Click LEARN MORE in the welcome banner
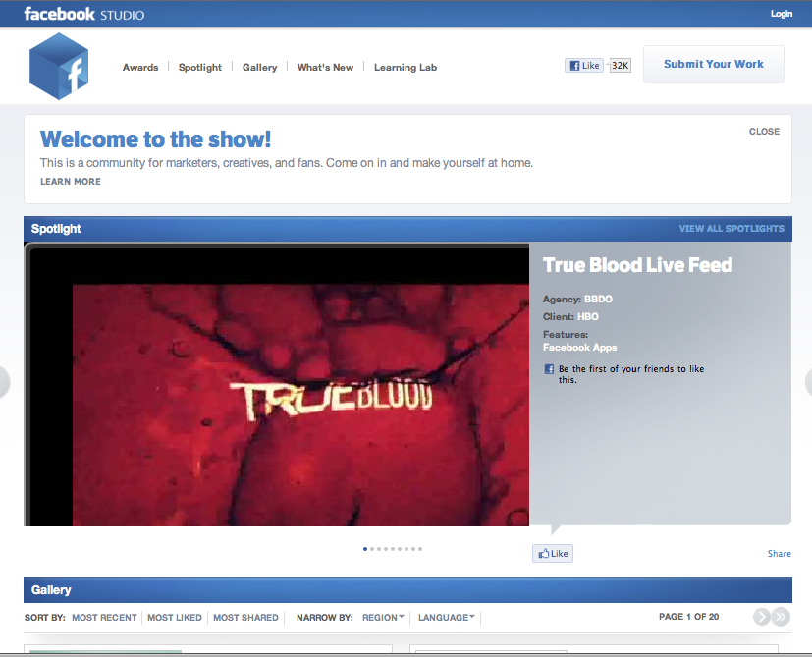This screenshot has height=657, width=812. coord(71,182)
